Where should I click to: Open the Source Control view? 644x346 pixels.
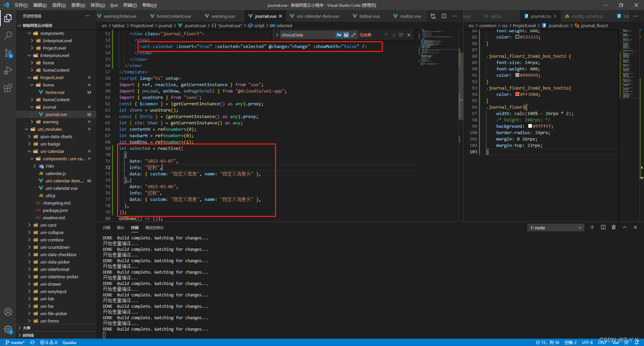[8, 53]
